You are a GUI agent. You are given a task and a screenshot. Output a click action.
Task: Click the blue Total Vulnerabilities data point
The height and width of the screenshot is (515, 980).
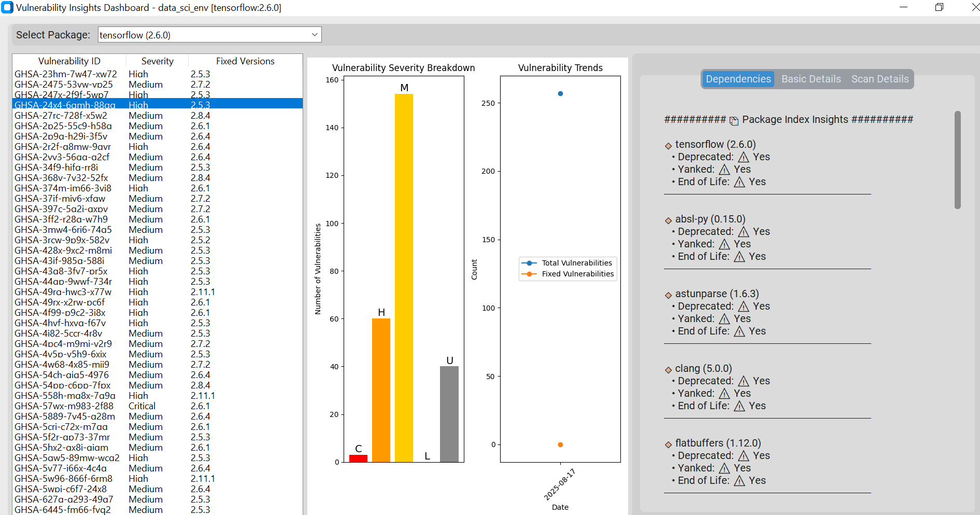point(560,94)
